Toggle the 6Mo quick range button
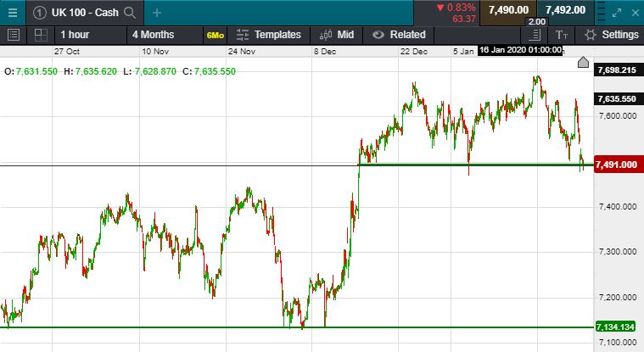Screen dimensions: 644x352 pos(214,35)
